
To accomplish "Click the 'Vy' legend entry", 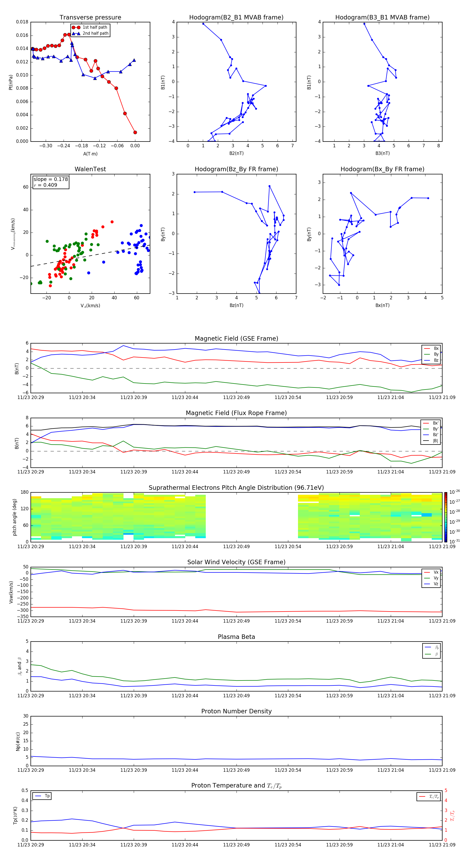I will click(x=431, y=578).
